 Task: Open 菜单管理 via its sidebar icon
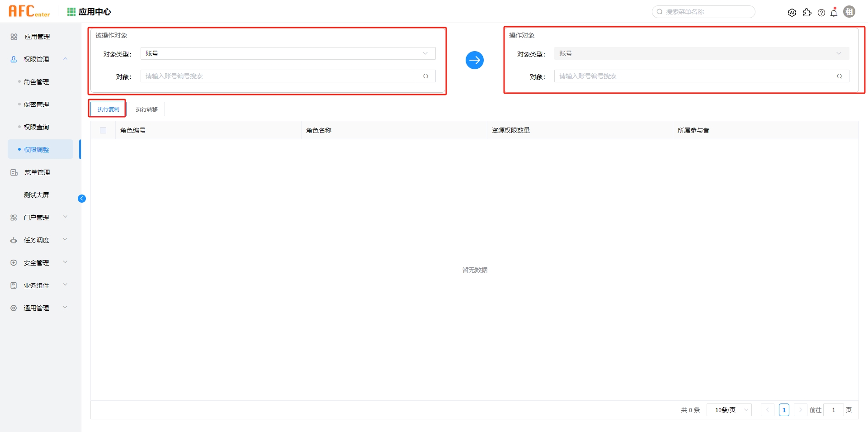pos(13,172)
